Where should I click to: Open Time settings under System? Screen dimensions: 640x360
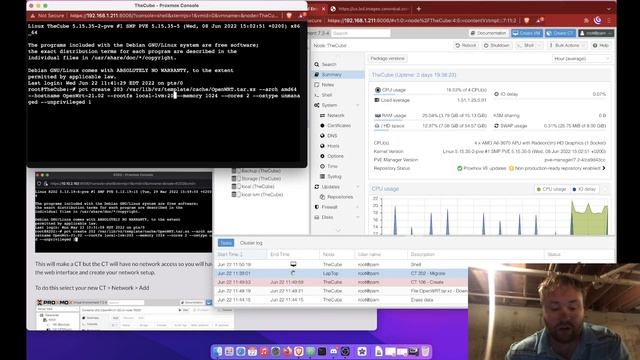coord(332,167)
